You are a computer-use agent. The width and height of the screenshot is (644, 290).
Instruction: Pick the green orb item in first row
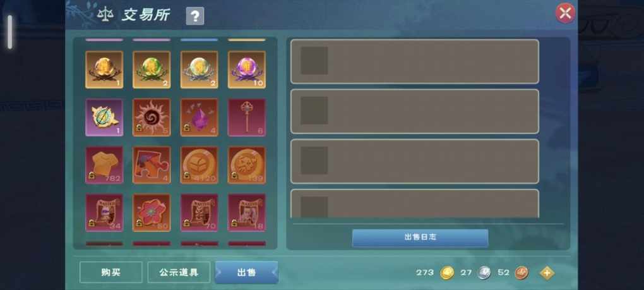152,69
